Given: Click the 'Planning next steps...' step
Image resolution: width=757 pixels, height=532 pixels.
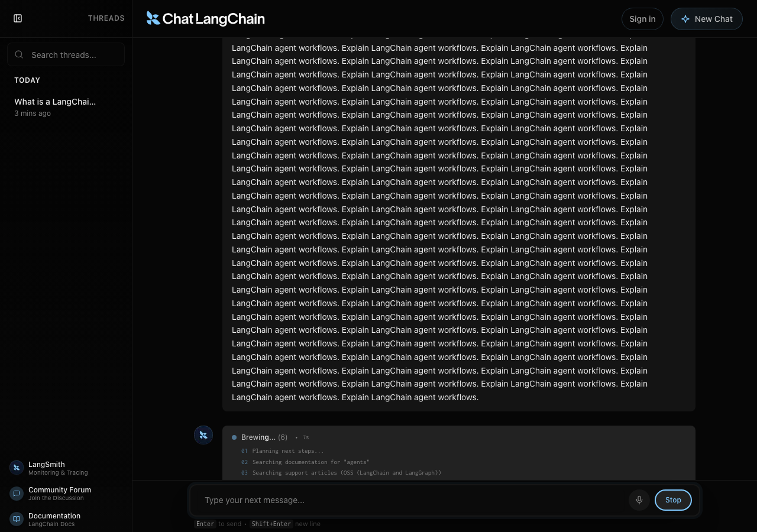Looking at the screenshot, I should pos(288,451).
